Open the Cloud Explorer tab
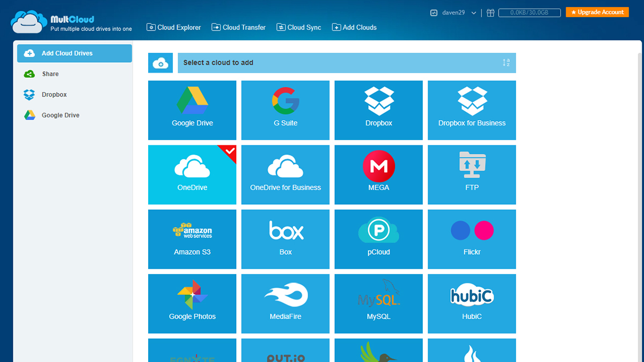 tap(174, 27)
